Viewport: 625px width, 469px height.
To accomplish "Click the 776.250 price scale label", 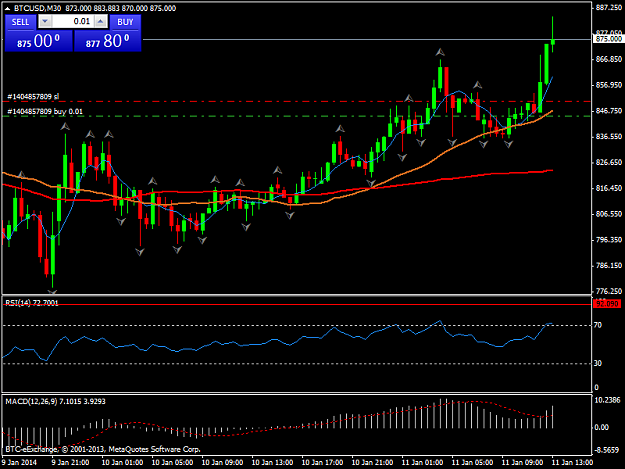I will (x=609, y=291).
